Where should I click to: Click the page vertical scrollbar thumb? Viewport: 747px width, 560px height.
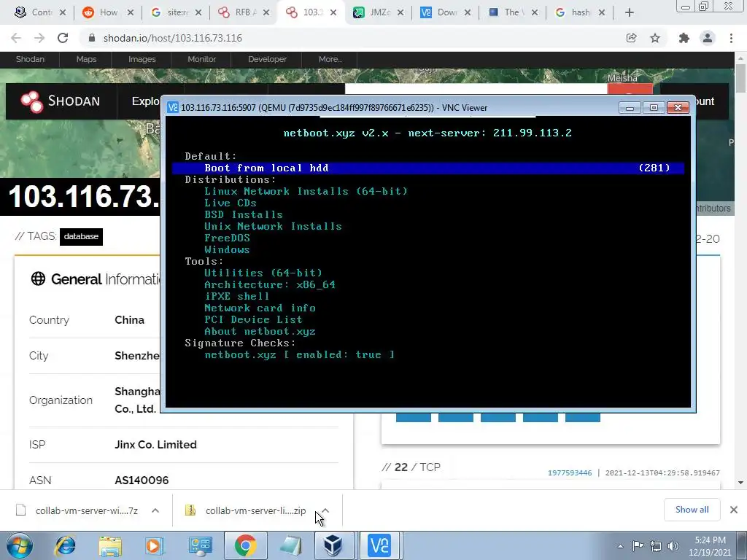[740, 77]
